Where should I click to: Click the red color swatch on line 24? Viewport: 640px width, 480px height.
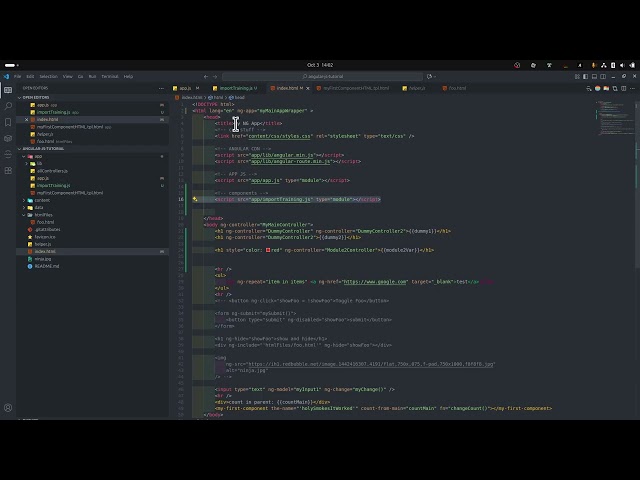268,250
